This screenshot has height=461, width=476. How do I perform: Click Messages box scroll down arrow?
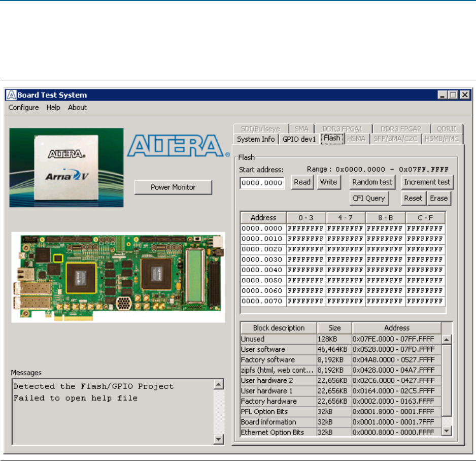(218, 439)
